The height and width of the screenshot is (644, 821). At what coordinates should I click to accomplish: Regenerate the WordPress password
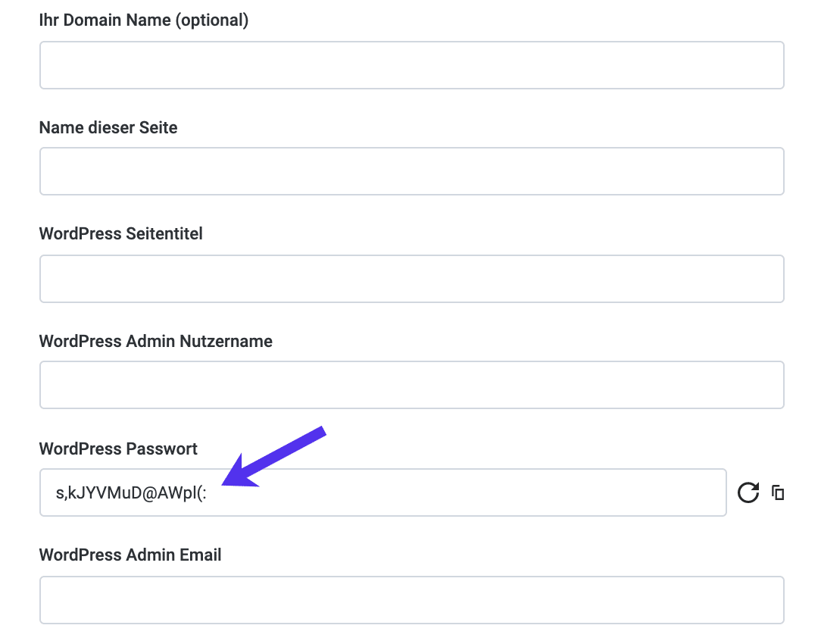[x=748, y=493]
